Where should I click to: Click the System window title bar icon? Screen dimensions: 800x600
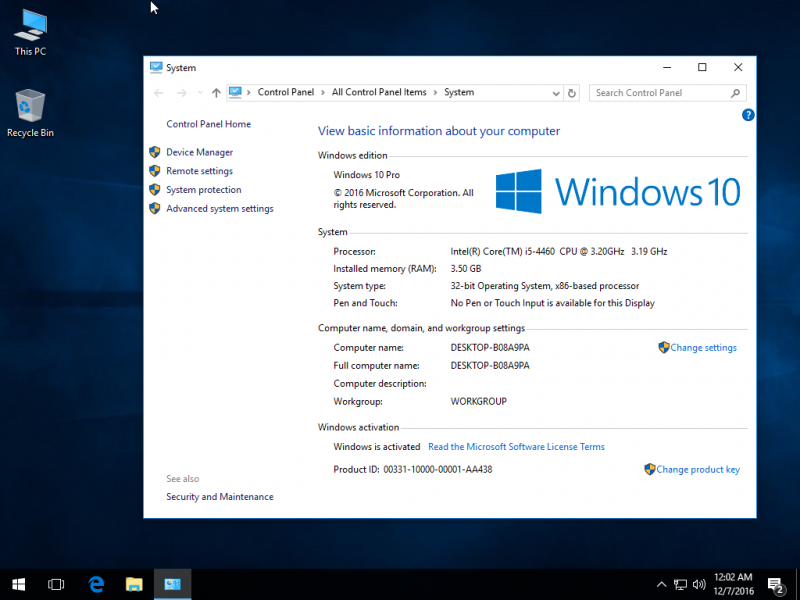(156, 67)
